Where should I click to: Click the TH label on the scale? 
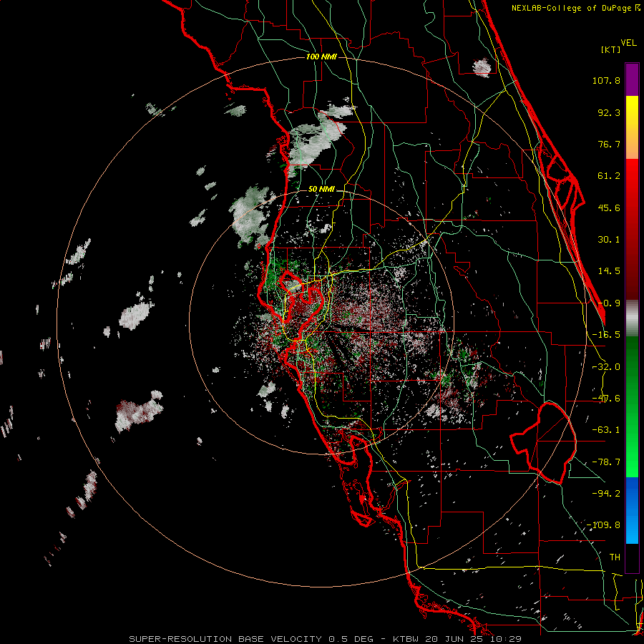pyautogui.click(x=615, y=557)
